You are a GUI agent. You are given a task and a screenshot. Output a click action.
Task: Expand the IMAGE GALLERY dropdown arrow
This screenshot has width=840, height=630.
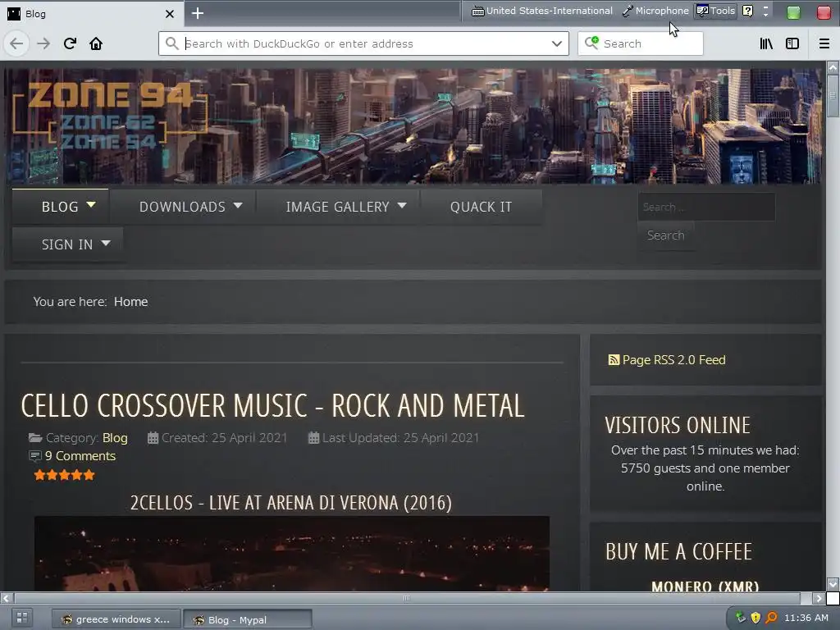pyautogui.click(x=402, y=205)
